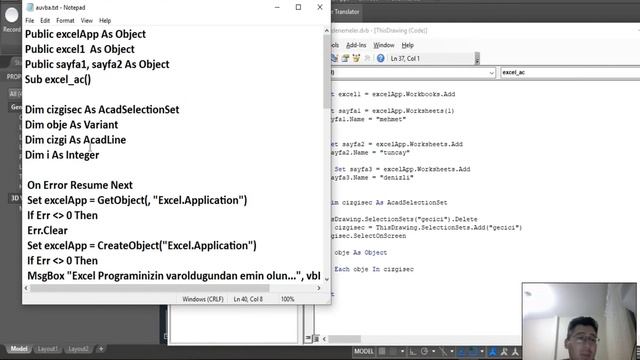Add a new layout with plus button
The height and width of the screenshot is (360, 640).
click(x=101, y=349)
